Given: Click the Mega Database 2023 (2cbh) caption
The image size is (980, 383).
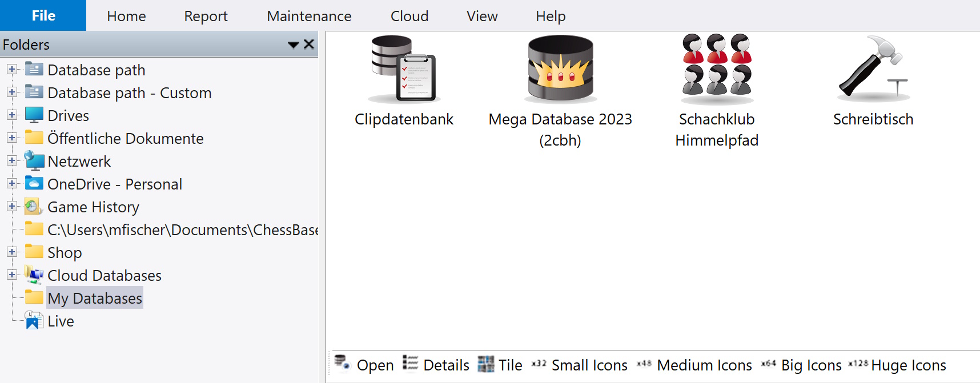Looking at the screenshot, I should tap(560, 130).
